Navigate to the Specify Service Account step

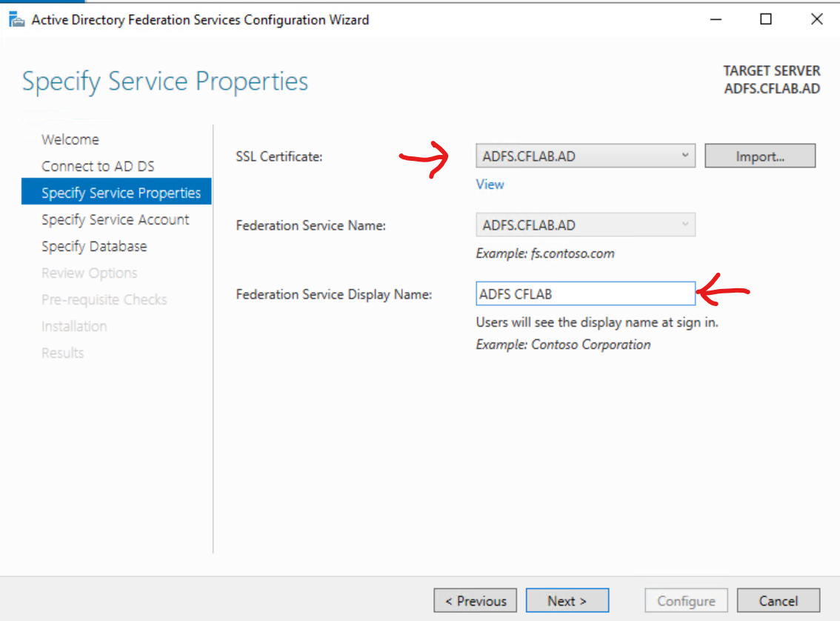(x=115, y=219)
